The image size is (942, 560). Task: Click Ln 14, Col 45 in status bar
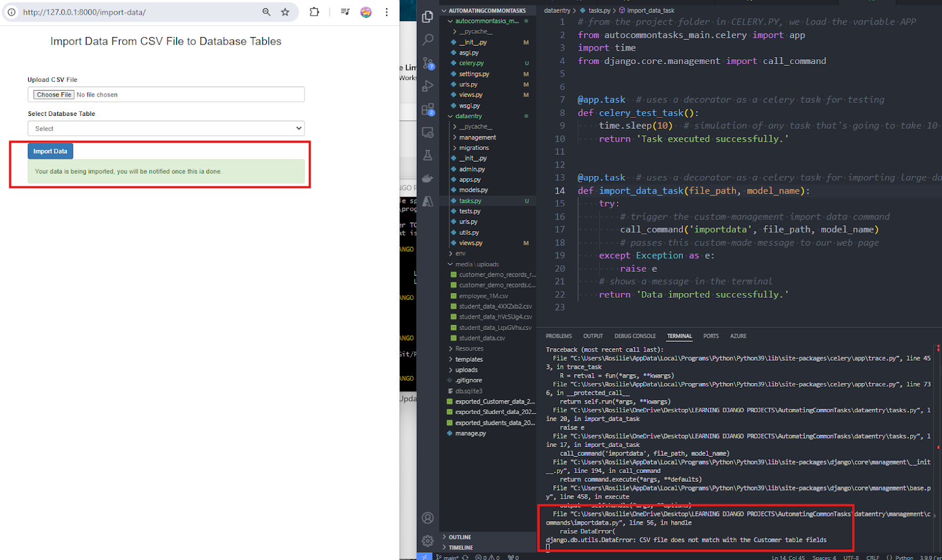[788, 557]
